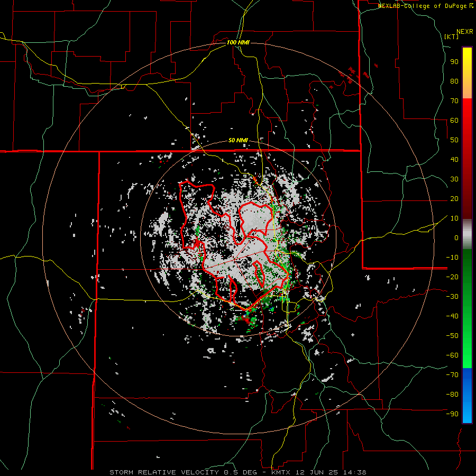The image size is (476, 476).
Task: Click the 100 NMI range ring label
Action: (238, 42)
